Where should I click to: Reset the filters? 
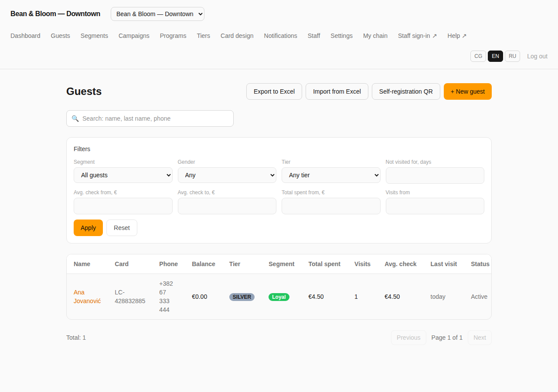[x=122, y=228]
